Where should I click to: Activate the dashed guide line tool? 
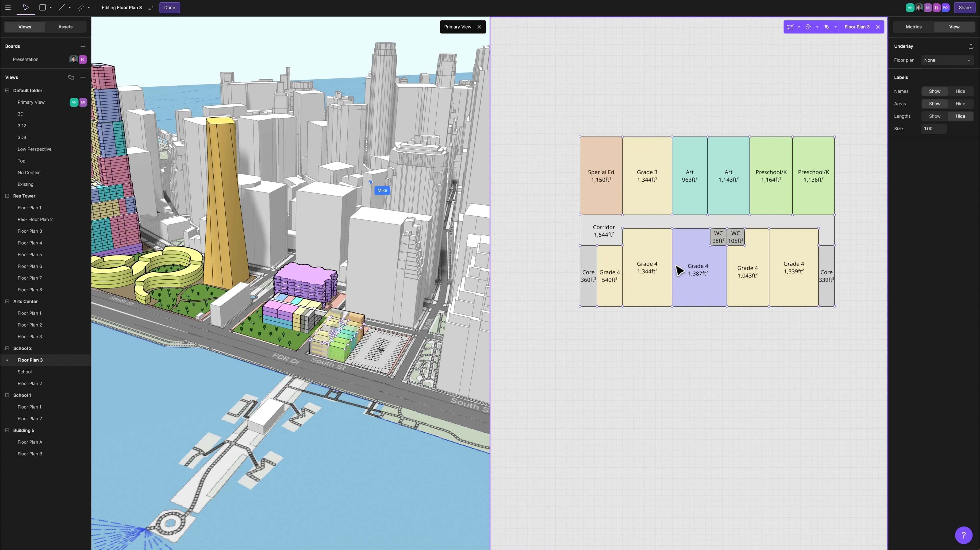(81, 8)
